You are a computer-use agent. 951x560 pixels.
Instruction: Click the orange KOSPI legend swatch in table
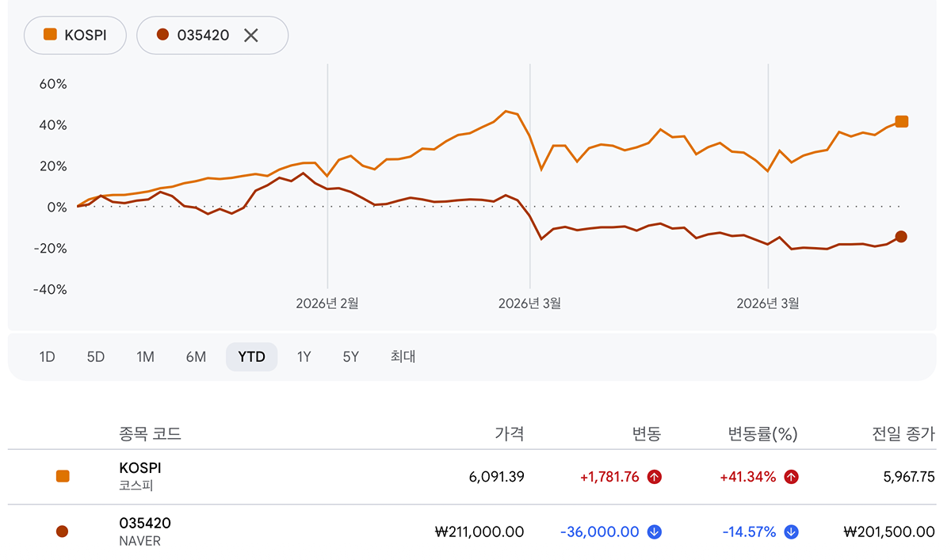(63, 476)
